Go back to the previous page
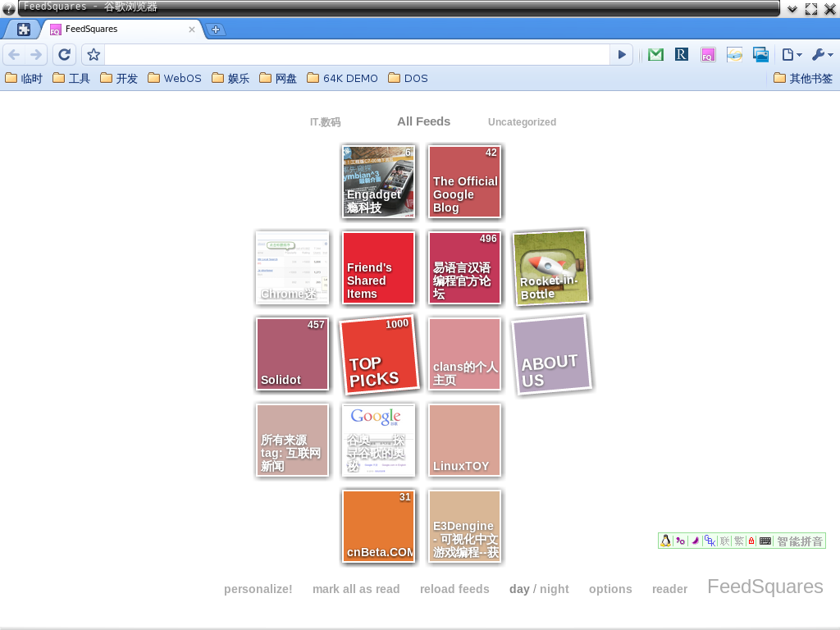Screen dimensions: 840x630 15,55
